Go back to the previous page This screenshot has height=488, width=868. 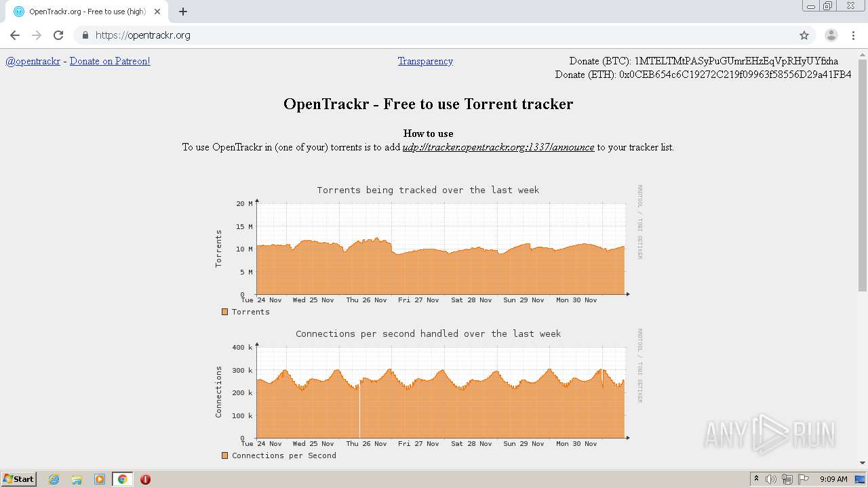[x=15, y=35]
